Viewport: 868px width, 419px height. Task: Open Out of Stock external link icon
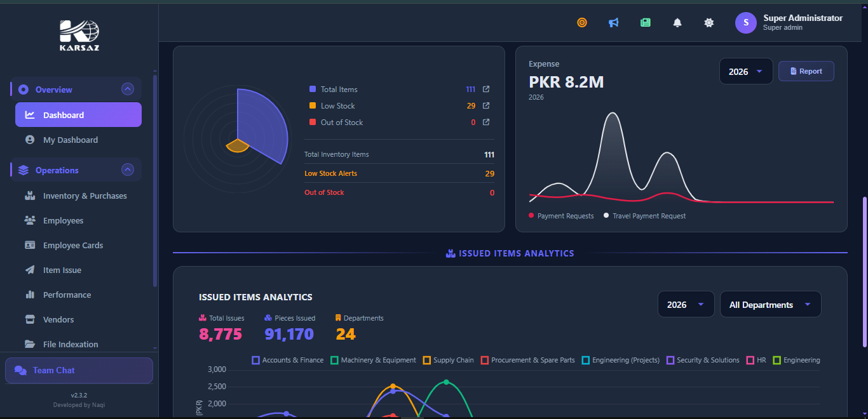click(x=486, y=123)
